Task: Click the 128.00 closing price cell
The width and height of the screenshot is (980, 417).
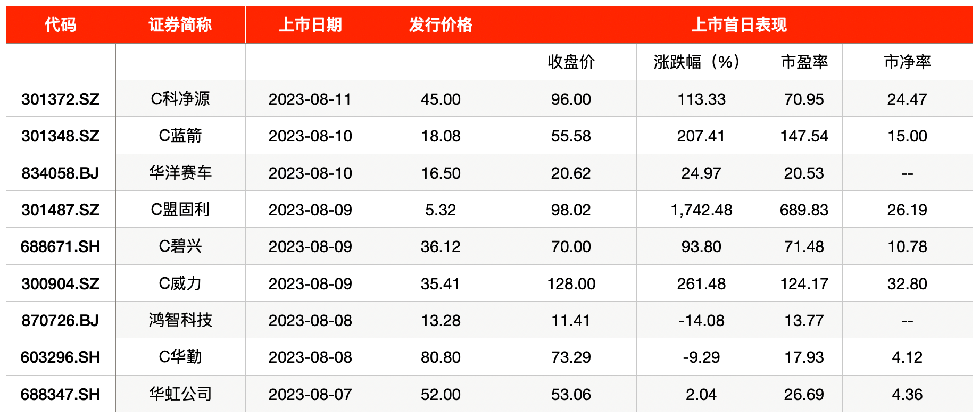Action: point(571,283)
